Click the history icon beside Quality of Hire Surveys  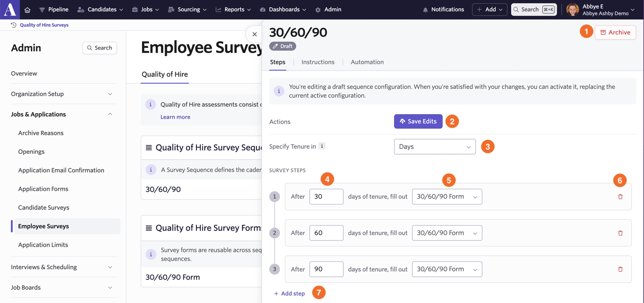(x=13, y=25)
